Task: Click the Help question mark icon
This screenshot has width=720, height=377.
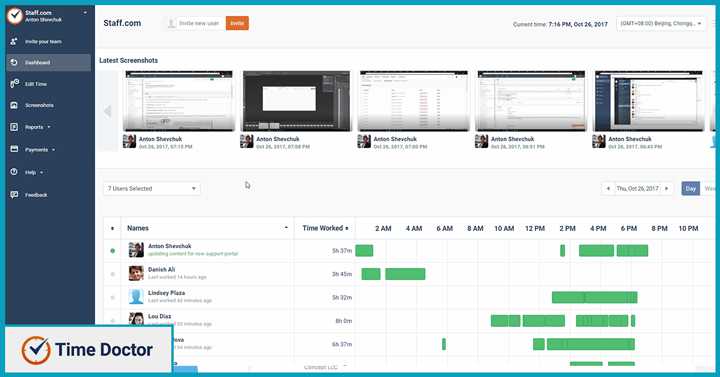Action: (x=14, y=172)
